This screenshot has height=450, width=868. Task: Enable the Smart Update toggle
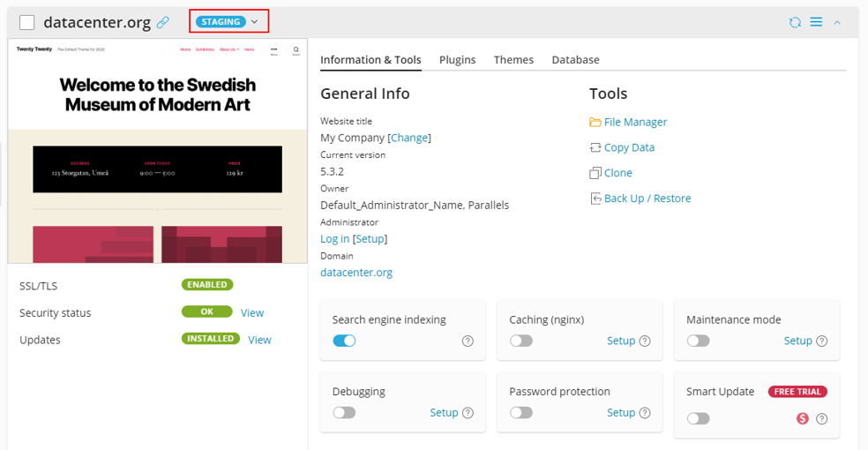coord(699,419)
